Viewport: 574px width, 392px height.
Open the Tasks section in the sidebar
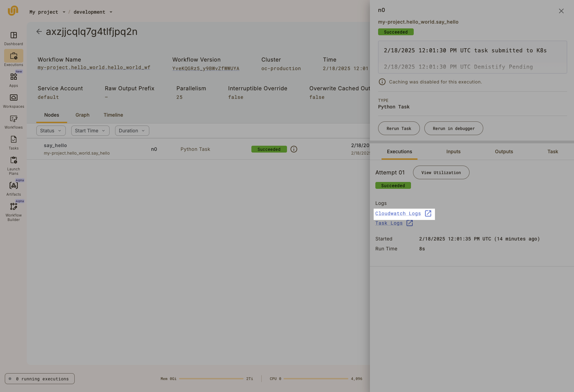pos(13,142)
